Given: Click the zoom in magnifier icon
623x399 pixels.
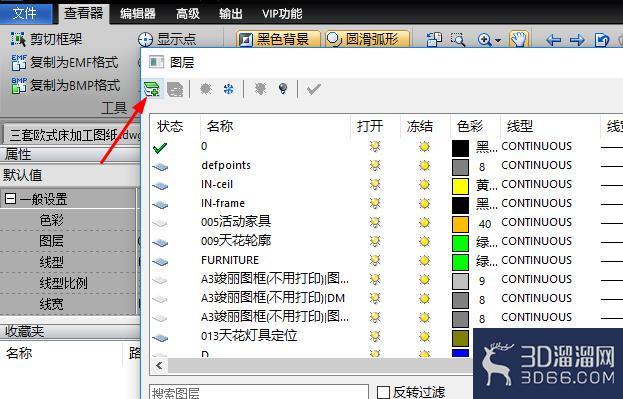Looking at the screenshot, I should point(484,40).
